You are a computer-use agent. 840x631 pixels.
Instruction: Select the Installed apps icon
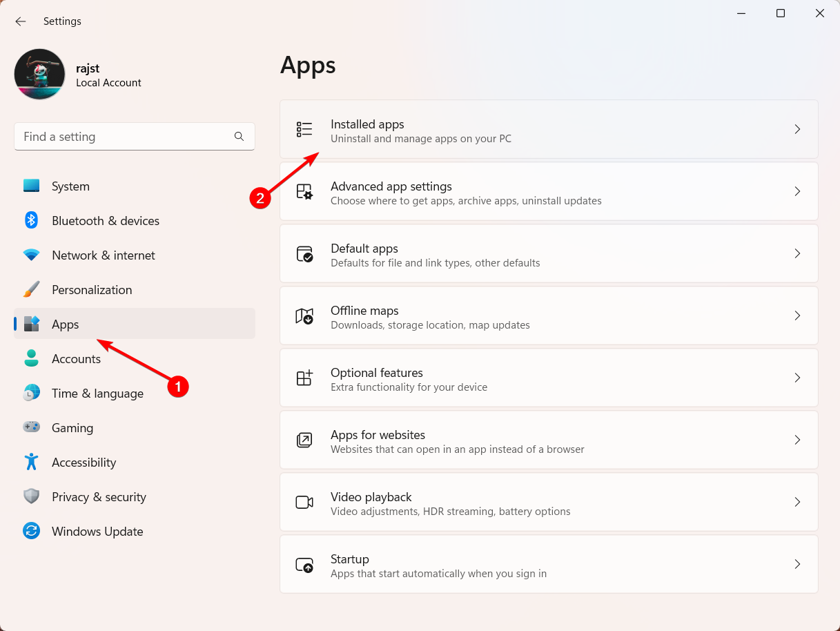pyautogui.click(x=304, y=129)
